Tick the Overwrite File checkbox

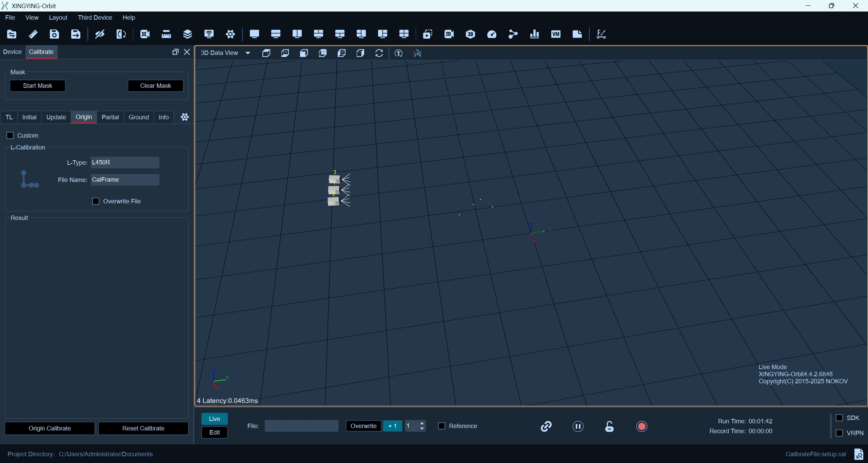pos(96,201)
